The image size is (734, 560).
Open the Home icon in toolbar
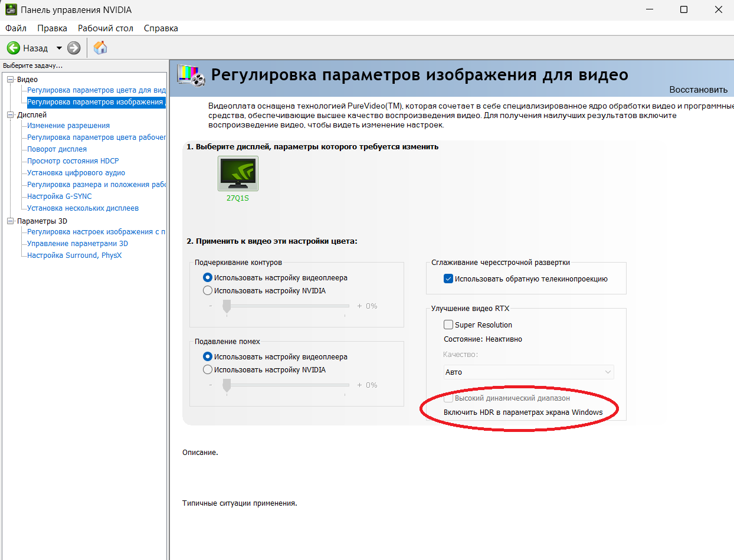100,48
